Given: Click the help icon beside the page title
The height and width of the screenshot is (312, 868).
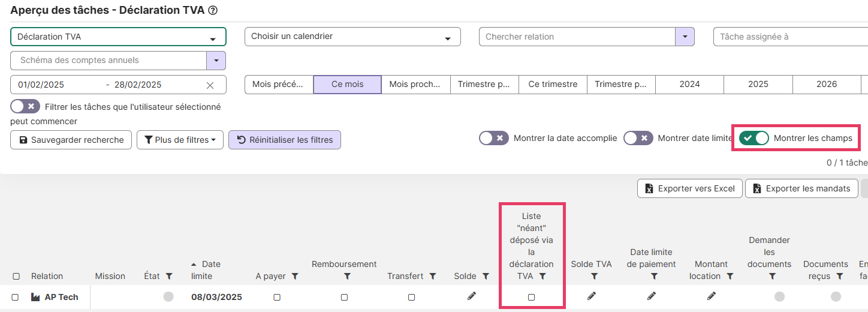Looking at the screenshot, I should point(213,10).
